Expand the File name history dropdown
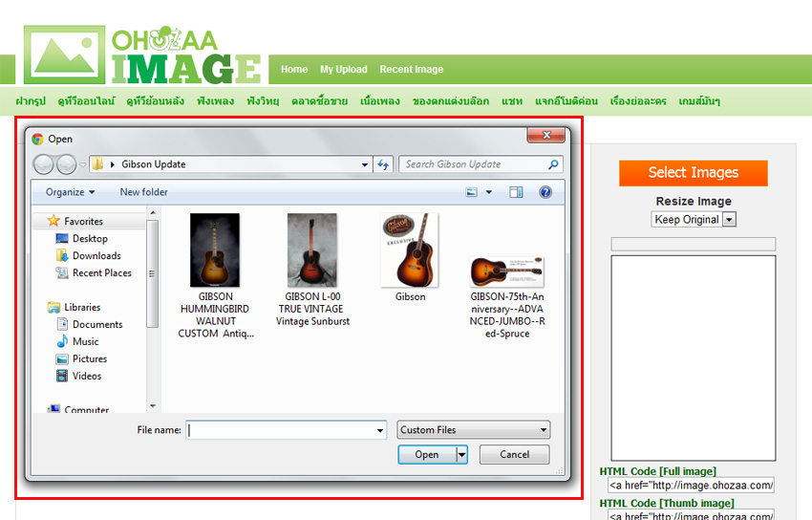Image resolution: width=812 pixels, height=520 pixels. (380, 430)
